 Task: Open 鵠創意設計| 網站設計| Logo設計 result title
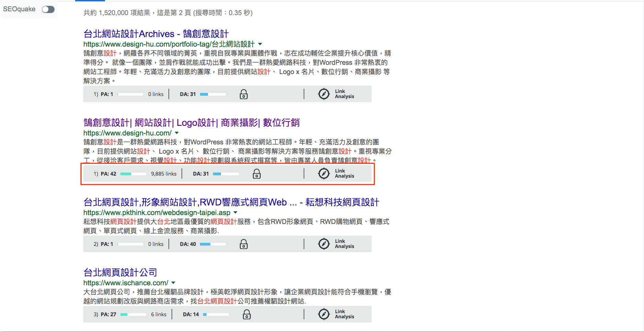[x=191, y=122]
